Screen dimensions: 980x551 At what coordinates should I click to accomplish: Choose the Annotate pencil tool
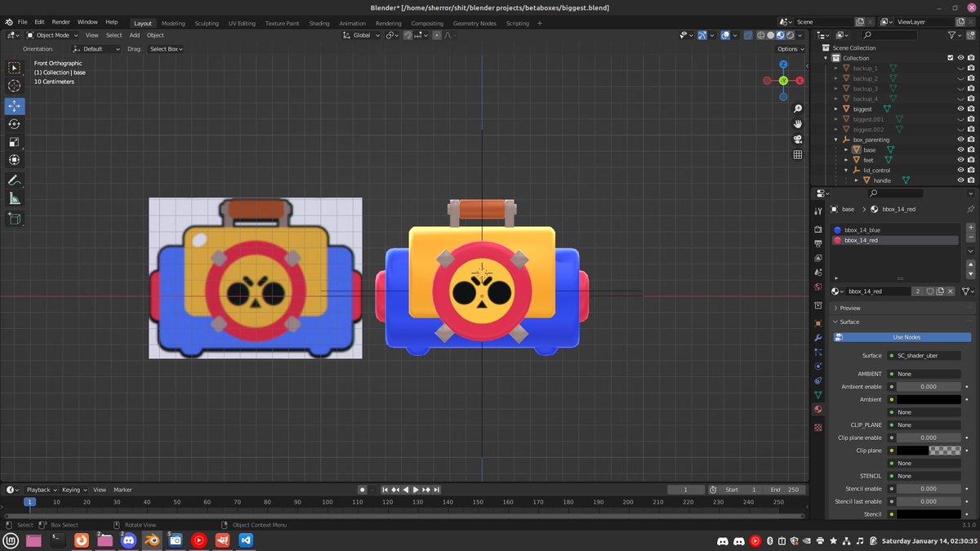pyautogui.click(x=15, y=180)
